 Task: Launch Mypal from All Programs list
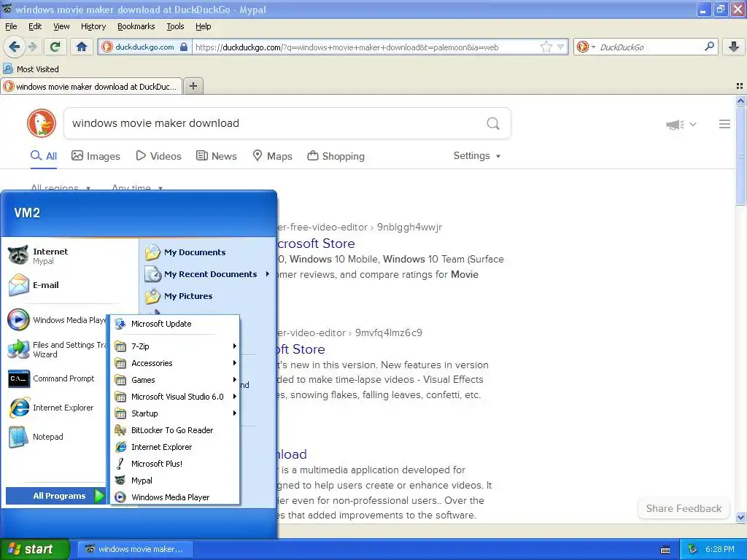[175, 481]
